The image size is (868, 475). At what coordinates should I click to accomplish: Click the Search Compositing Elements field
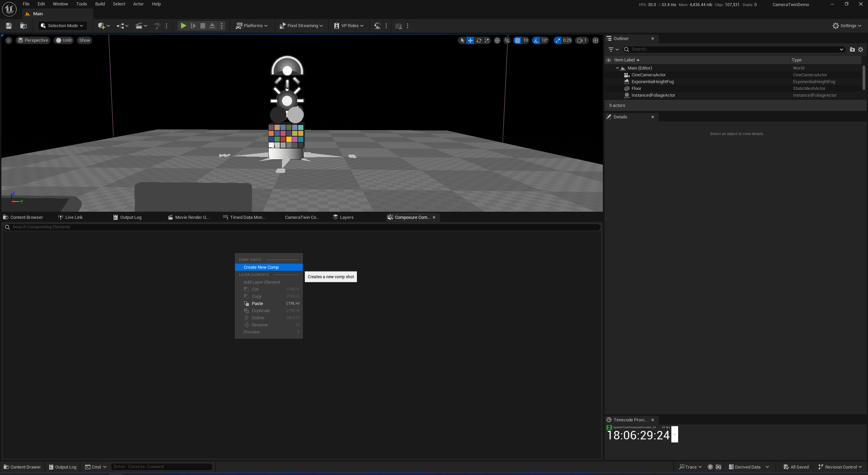pos(302,227)
